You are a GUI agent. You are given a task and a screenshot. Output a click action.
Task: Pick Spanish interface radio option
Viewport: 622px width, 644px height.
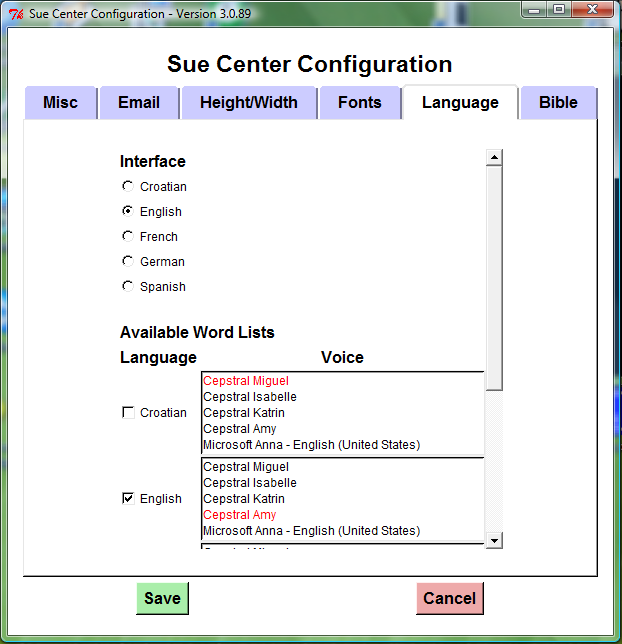point(128,286)
